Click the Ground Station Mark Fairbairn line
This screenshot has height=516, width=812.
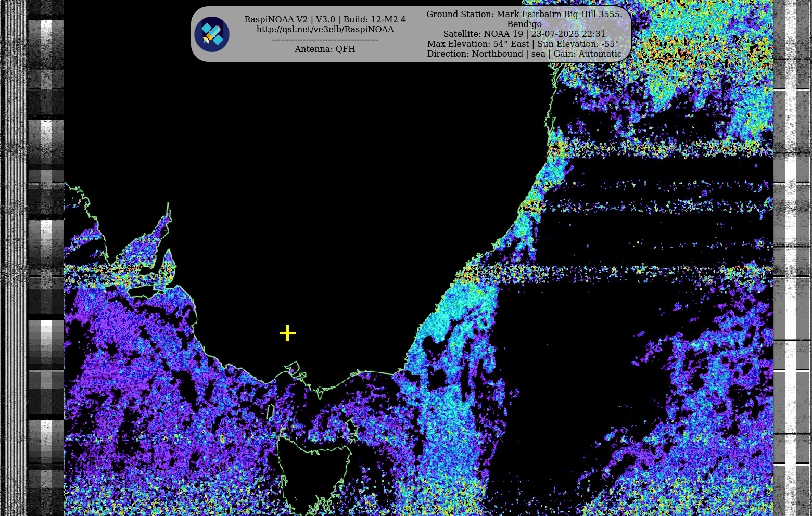click(524, 14)
